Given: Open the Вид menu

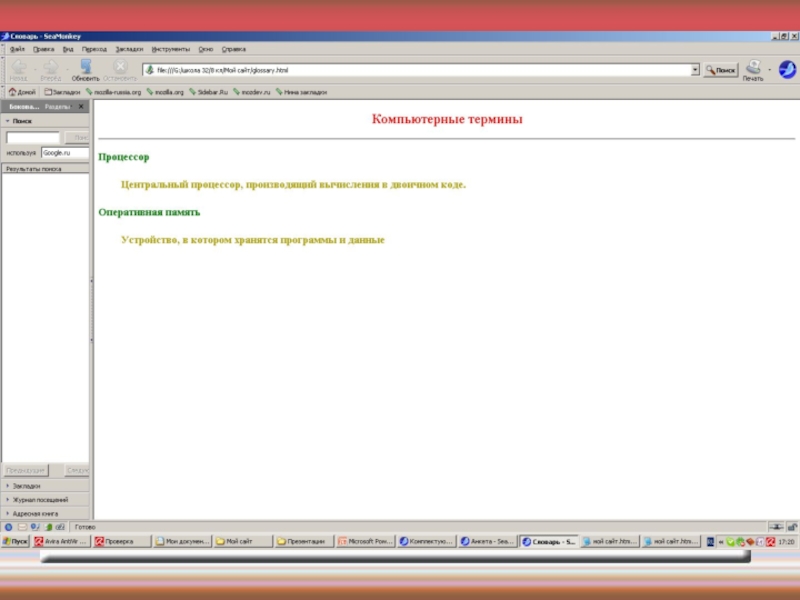Looking at the screenshot, I should pyautogui.click(x=68, y=49).
